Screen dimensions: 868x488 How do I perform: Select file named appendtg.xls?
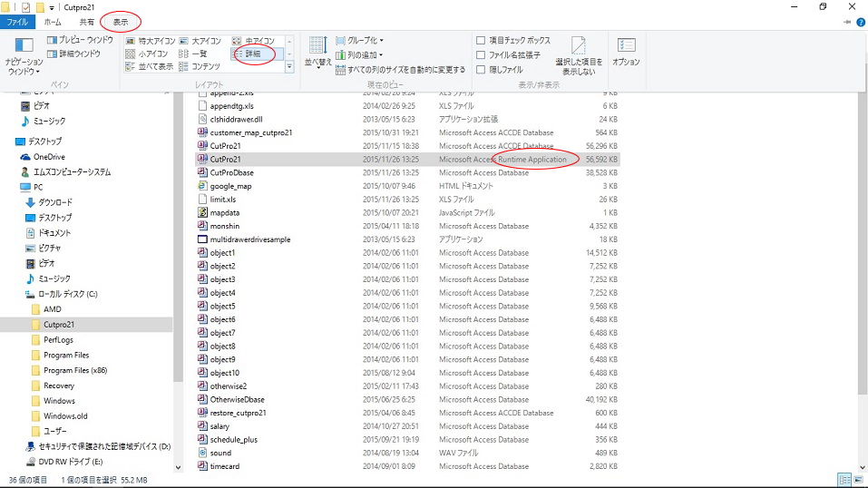pyautogui.click(x=232, y=106)
